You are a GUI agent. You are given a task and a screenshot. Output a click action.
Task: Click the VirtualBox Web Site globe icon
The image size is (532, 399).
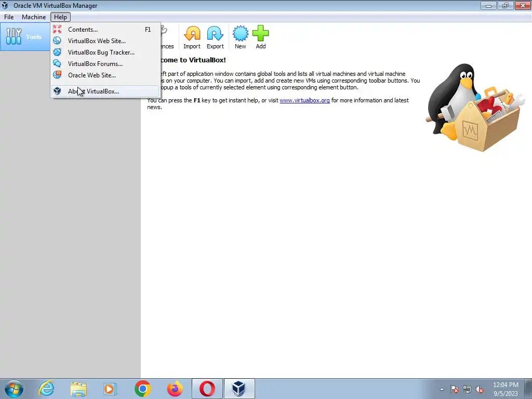tap(57, 41)
